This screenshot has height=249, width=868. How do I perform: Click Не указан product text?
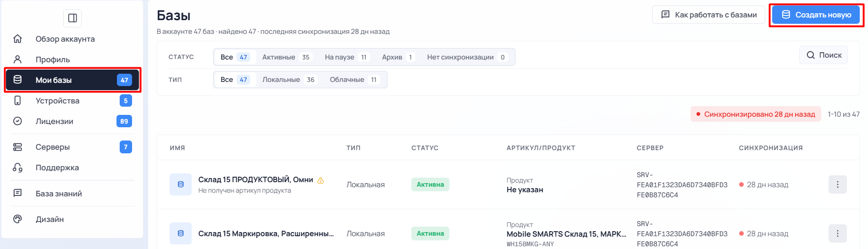point(525,190)
